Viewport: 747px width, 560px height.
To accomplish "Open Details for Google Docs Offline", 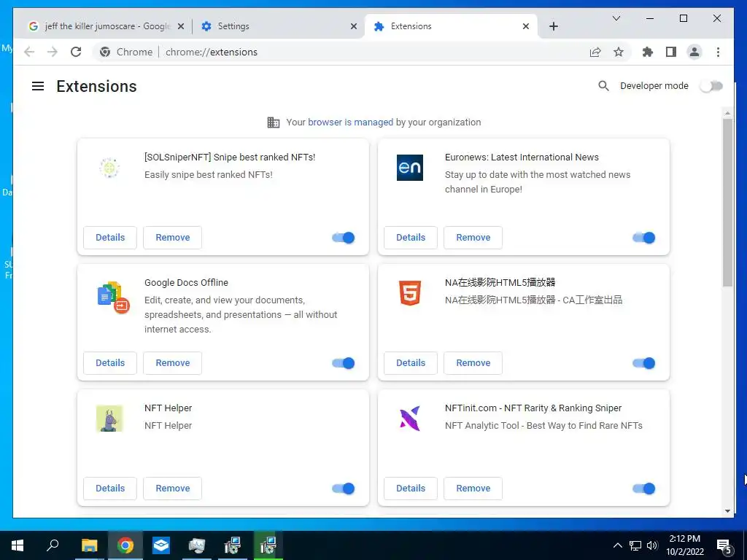I will [x=110, y=363].
